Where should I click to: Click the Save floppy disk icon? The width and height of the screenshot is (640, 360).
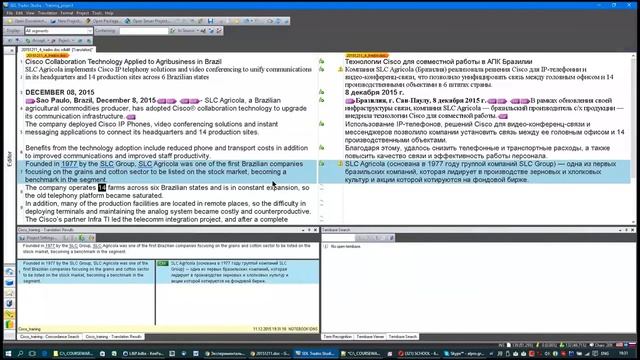click(211, 21)
